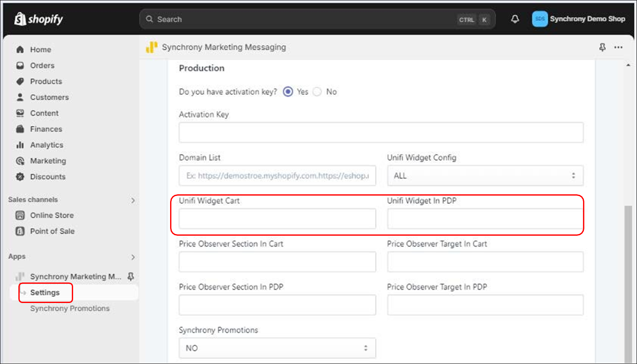Image resolution: width=637 pixels, height=364 pixels.
Task: Open Content in the sidebar
Action: tap(44, 113)
